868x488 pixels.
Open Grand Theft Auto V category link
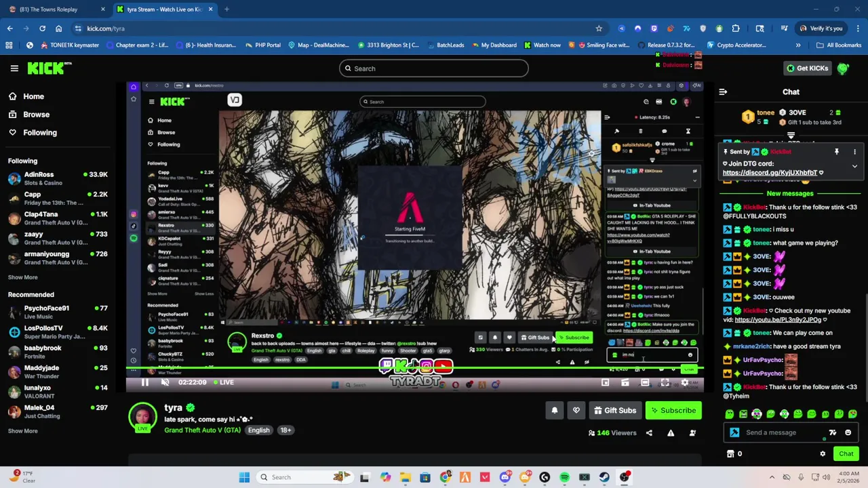[x=202, y=430]
